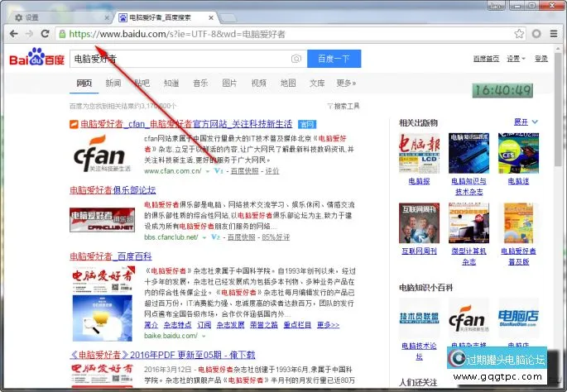Switch to the 地图 search category
Viewport: 567px width, 392px height.
coord(288,83)
